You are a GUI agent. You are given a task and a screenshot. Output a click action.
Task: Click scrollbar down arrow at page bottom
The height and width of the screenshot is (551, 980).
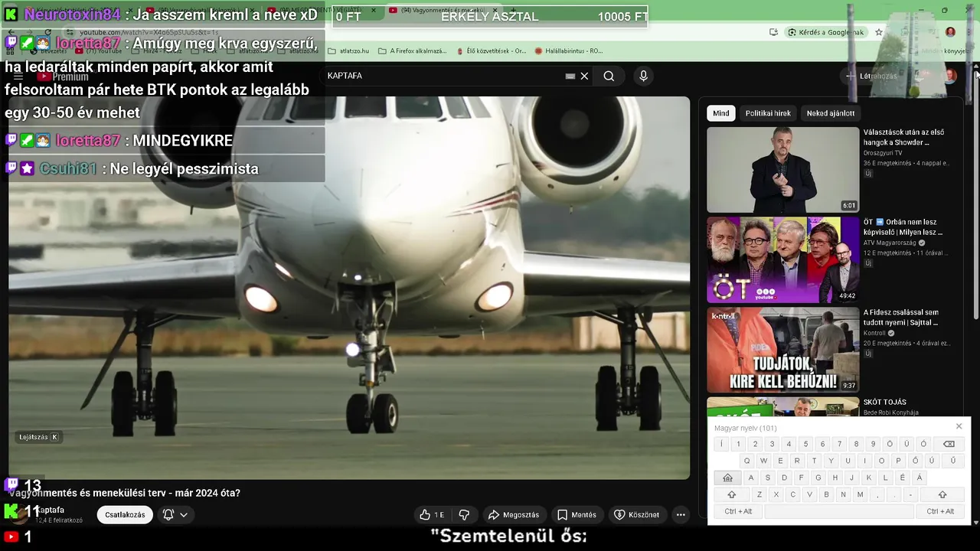(x=975, y=523)
